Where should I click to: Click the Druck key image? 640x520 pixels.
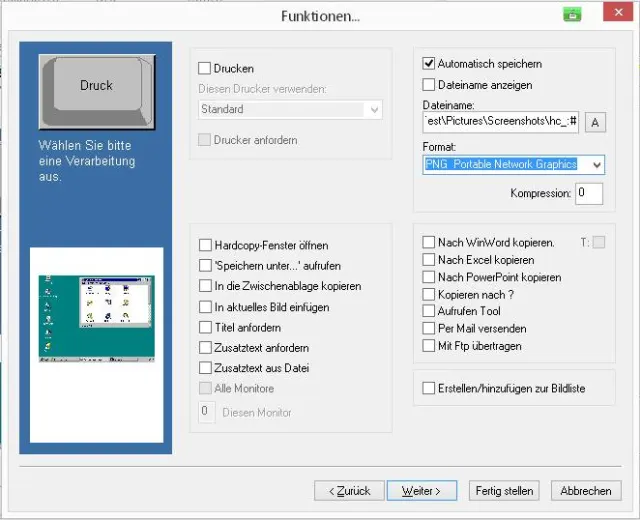coord(97,92)
